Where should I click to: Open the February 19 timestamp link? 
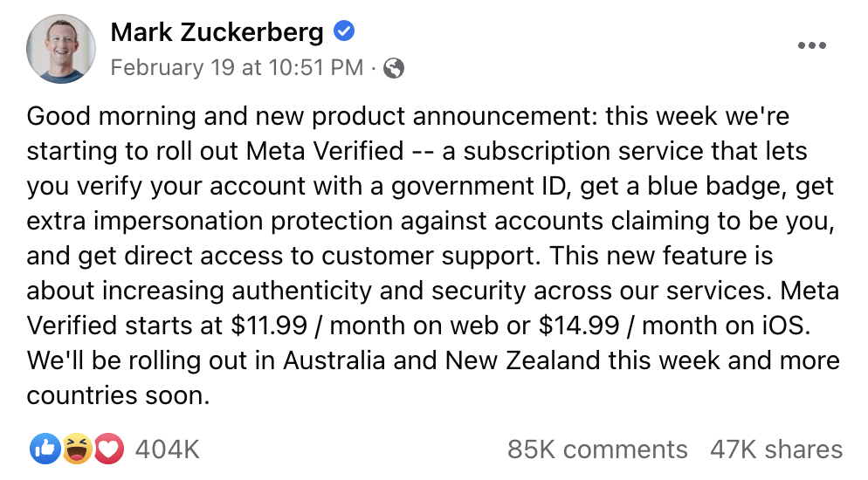pyautogui.click(x=237, y=68)
